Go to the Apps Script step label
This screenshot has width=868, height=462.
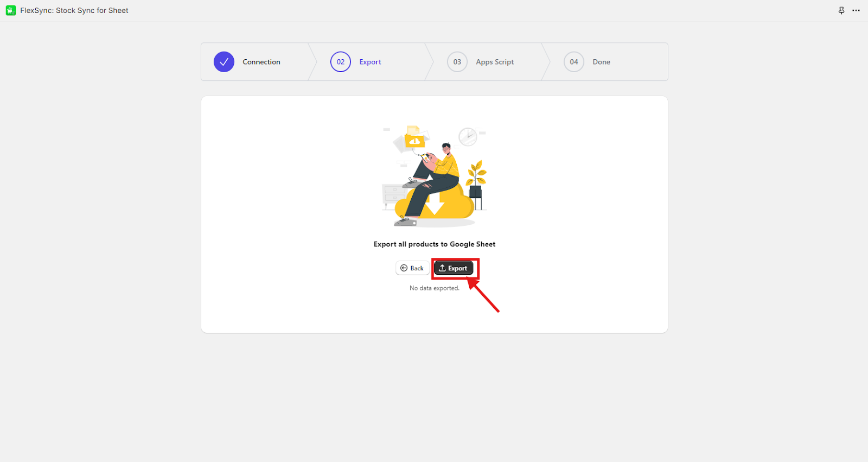coord(495,62)
